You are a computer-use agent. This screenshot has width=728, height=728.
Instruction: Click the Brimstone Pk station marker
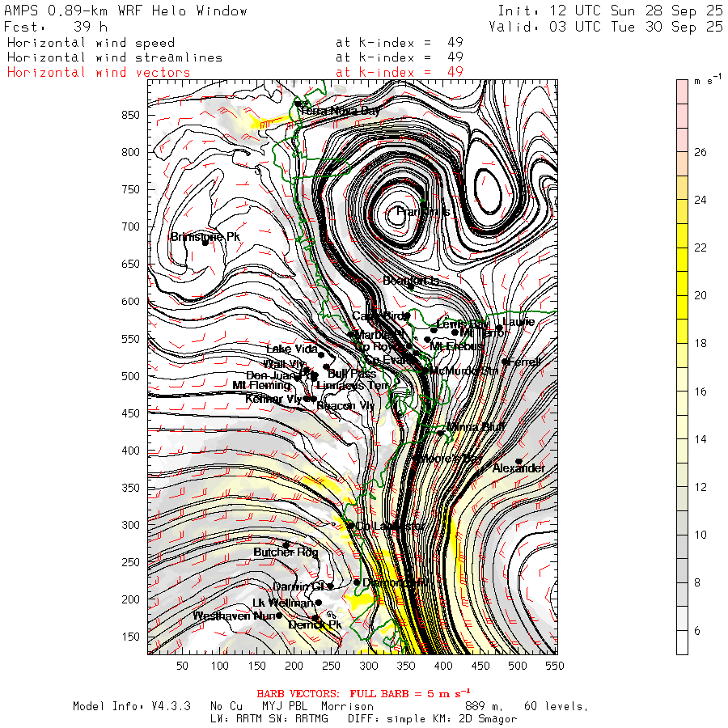[x=205, y=243]
